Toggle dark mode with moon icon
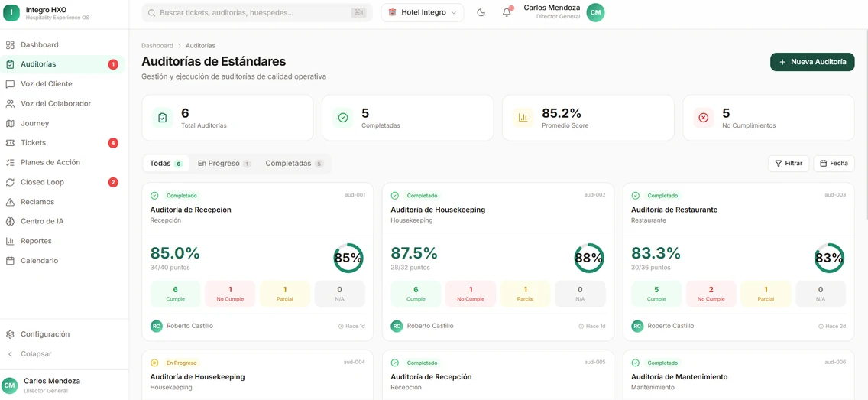868x400 pixels. click(x=481, y=13)
